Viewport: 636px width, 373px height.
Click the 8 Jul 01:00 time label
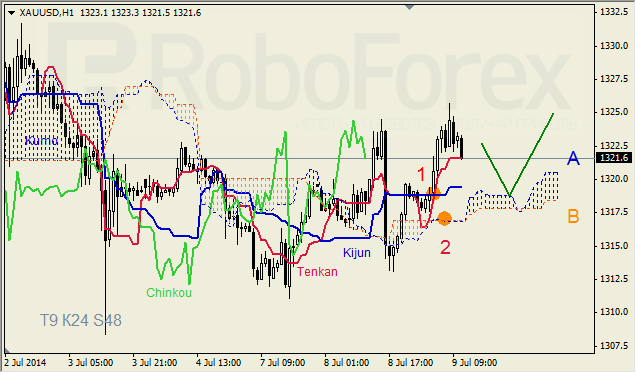pos(347,362)
